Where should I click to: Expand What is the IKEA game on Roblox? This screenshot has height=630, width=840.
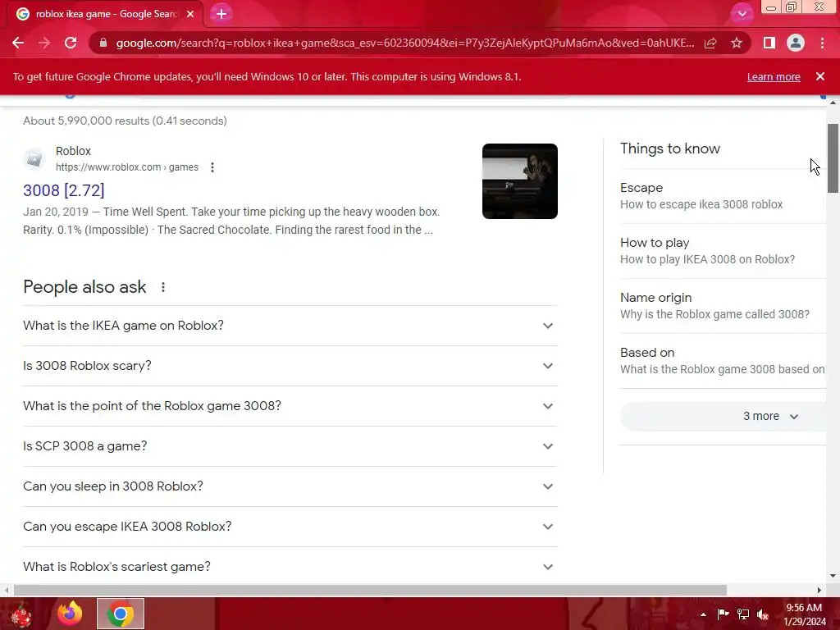tap(290, 326)
